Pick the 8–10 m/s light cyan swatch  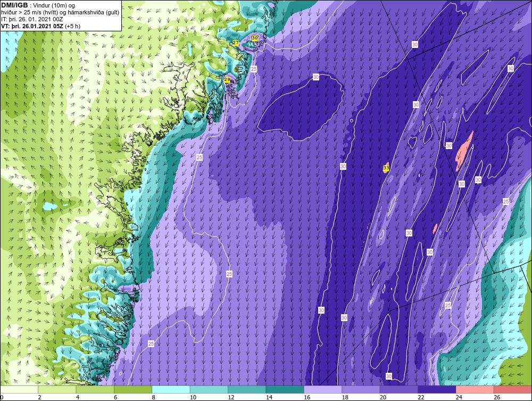coord(171,389)
